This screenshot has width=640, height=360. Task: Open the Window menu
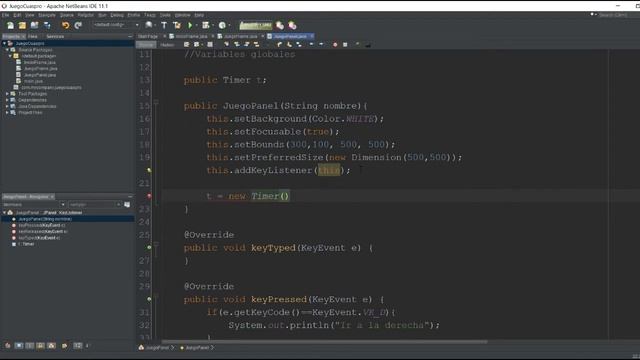(x=182, y=15)
